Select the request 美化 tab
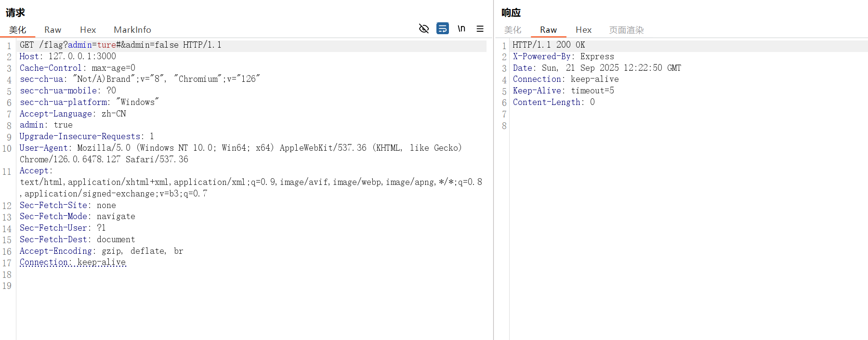This screenshot has height=340, width=868. pyautogui.click(x=18, y=30)
